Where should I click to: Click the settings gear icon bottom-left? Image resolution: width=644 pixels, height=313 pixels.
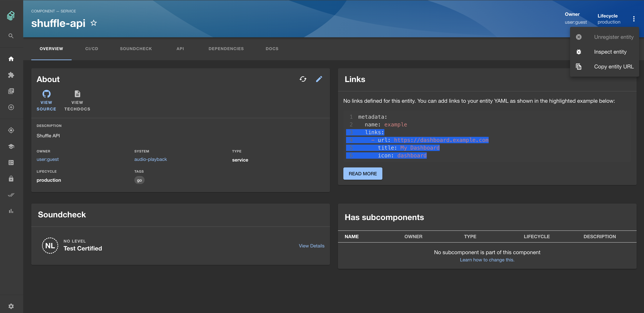[11, 306]
